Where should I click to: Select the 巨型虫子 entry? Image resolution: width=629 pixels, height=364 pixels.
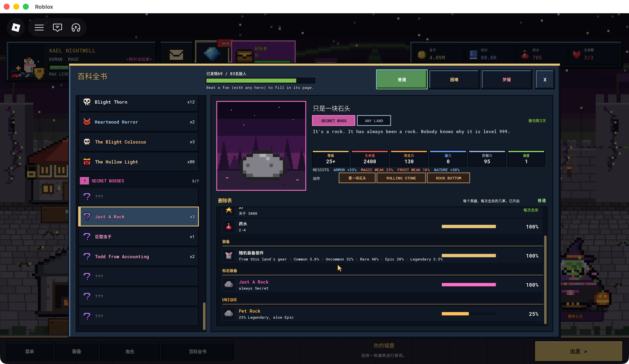point(139,236)
